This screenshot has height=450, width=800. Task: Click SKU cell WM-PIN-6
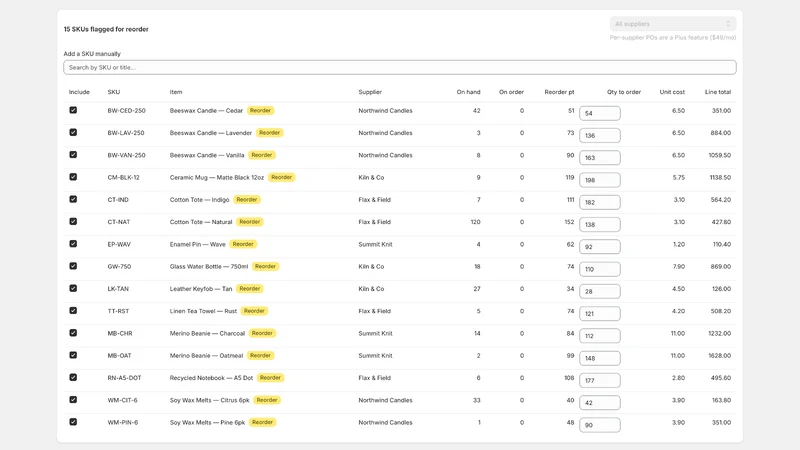coord(122,422)
